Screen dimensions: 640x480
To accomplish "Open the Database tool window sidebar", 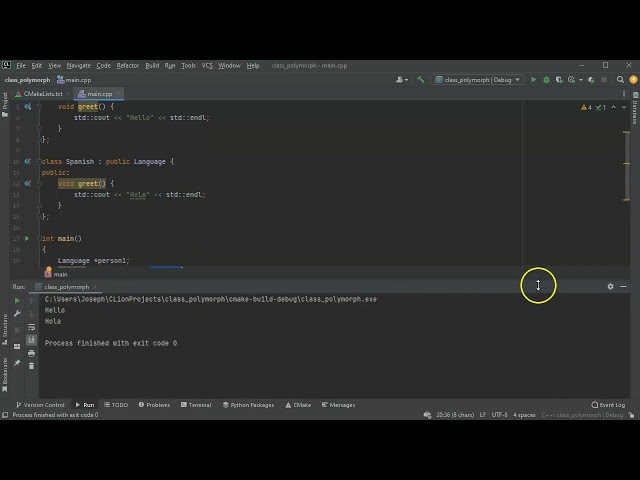I will (635, 108).
